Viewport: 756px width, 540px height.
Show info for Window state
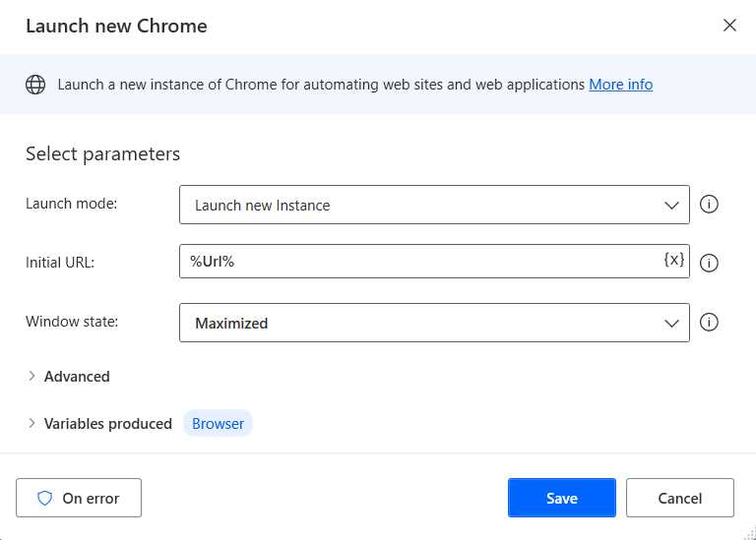709,322
